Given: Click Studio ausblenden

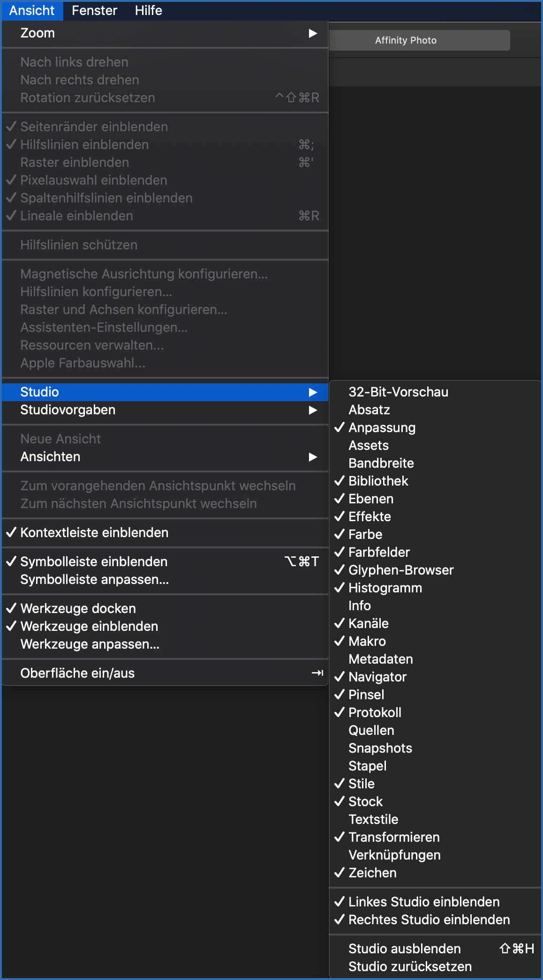Looking at the screenshot, I should [x=404, y=949].
